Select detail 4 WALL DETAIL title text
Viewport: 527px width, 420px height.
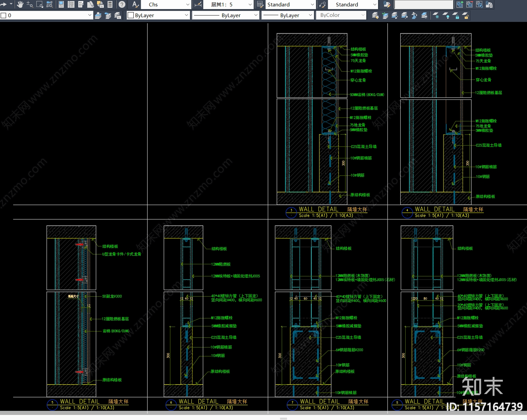435,209
